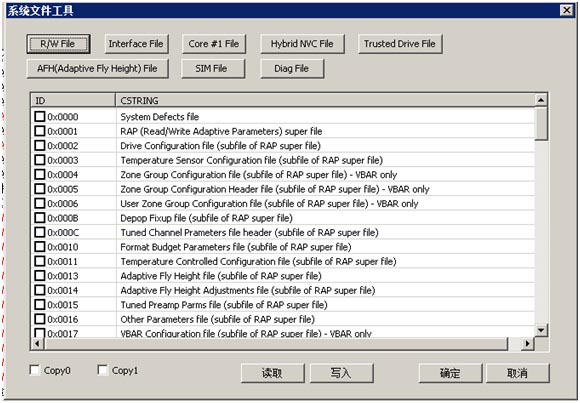Viewport: 580px width, 403px height.
Task: Check the 0x0000 System Defects file box
Action: [40, 117]
